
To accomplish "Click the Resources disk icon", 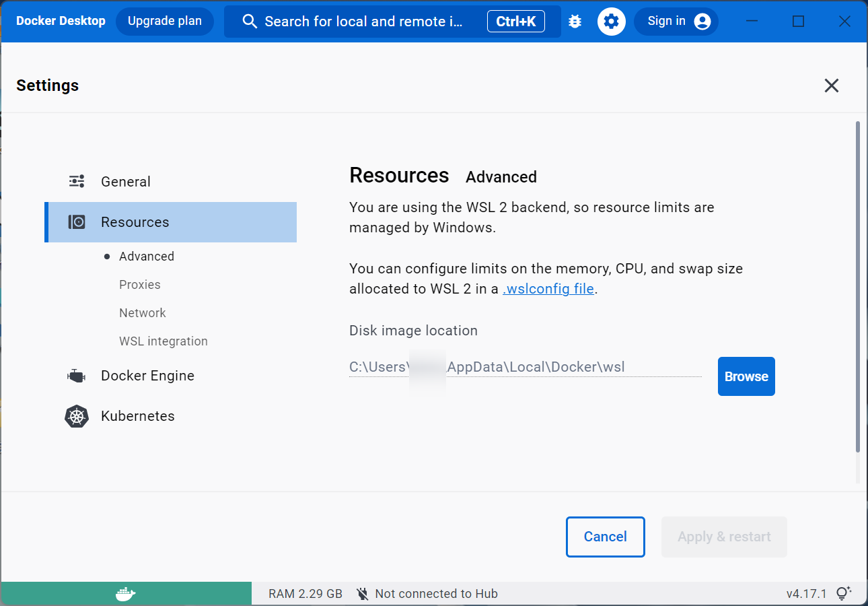I will [x=77, y=222].
